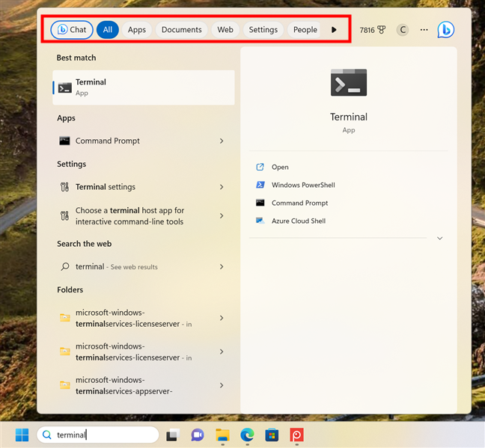Open the Terminal best match result
Image resolution: width=485 pixels, height=448 pixels.
click(x=144, y=88)
